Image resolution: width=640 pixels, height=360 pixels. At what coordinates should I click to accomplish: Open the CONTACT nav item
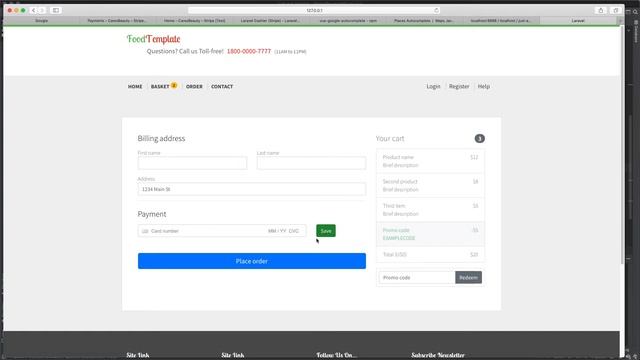tap(222, 87)
